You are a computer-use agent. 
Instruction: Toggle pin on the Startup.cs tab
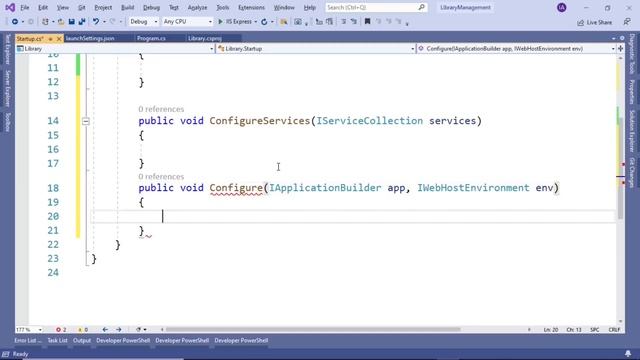51,38
